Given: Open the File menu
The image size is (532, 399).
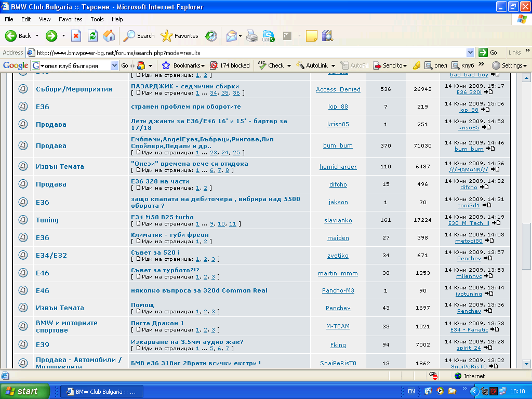Looking at the screenshot, I should click(9, 19).
